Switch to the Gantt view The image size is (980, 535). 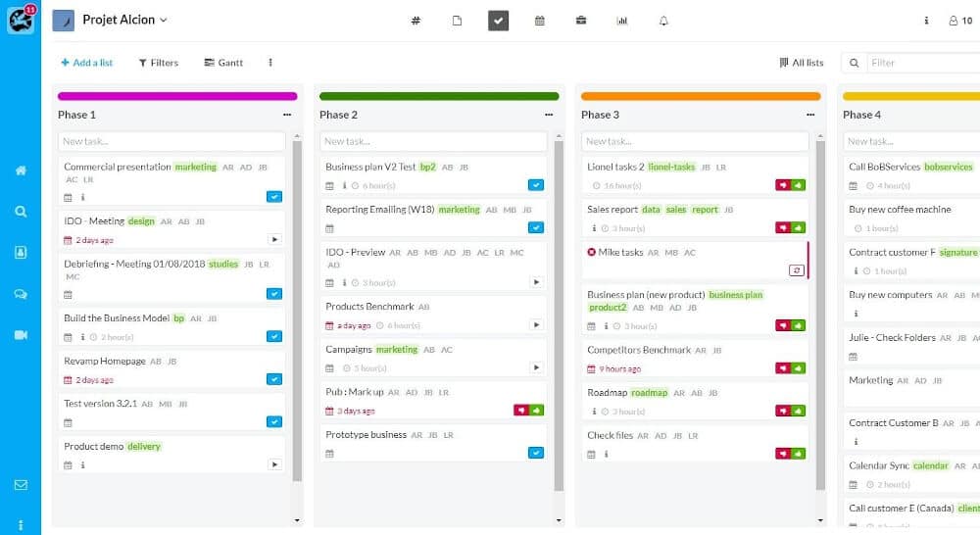(223, 63)
